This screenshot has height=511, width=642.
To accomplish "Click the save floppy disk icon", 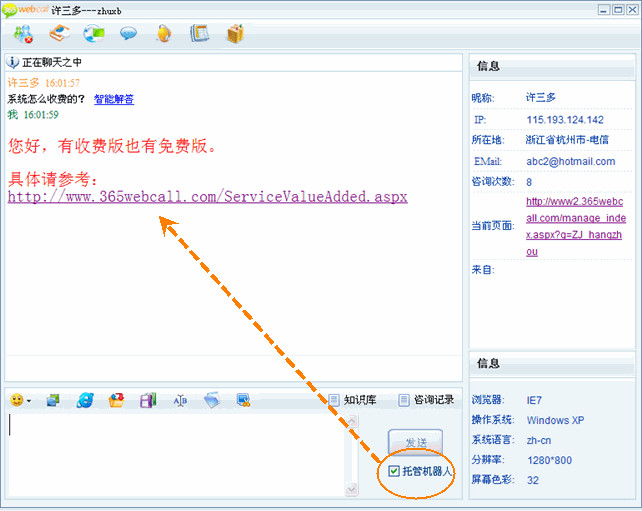I will pyautogui.click(x=148, y=400).
